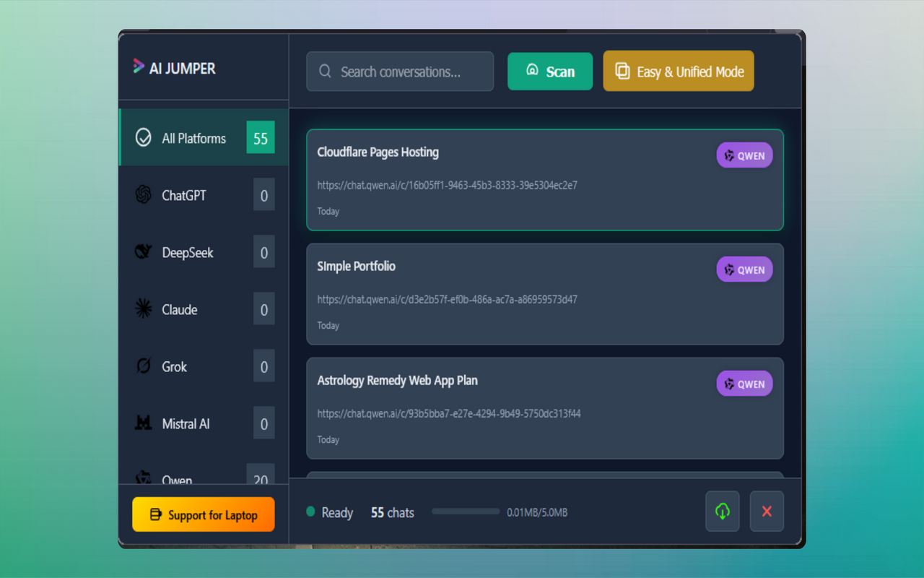Click the search magnifier icon
This screenshot has width=924, height=578.
pyautogui.click(x=325, y=71)
